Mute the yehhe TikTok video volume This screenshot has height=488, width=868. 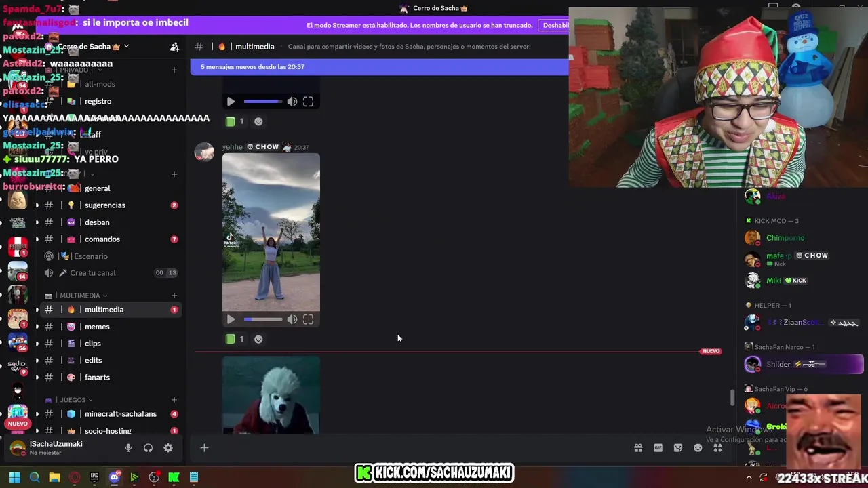[x=292, y=319]
